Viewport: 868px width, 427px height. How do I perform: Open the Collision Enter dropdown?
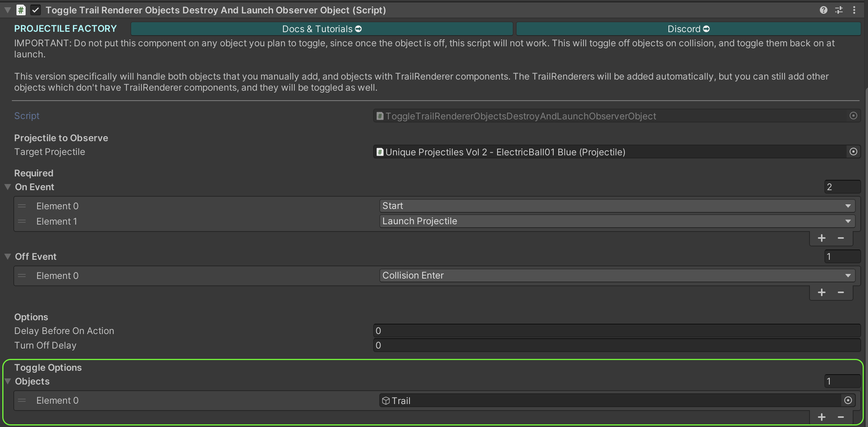pos(617,275)
